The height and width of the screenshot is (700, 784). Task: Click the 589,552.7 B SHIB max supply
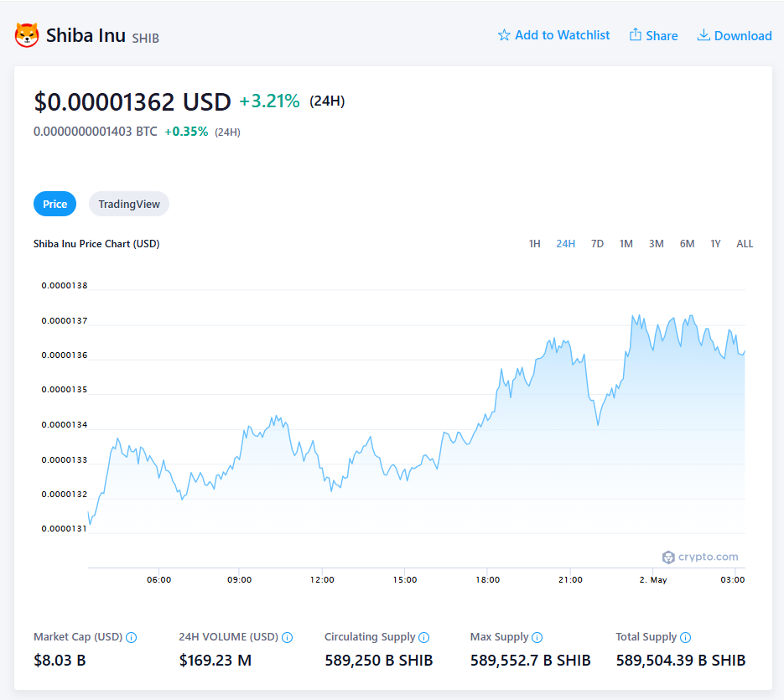[x=531, y=661]
